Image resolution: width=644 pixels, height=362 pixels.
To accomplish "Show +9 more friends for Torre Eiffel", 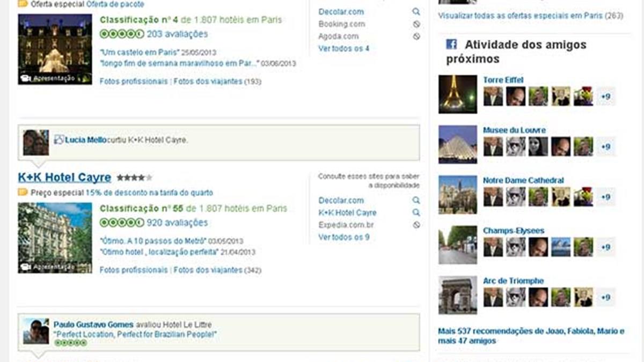I will pyautogui.click(x=605, y=97).
